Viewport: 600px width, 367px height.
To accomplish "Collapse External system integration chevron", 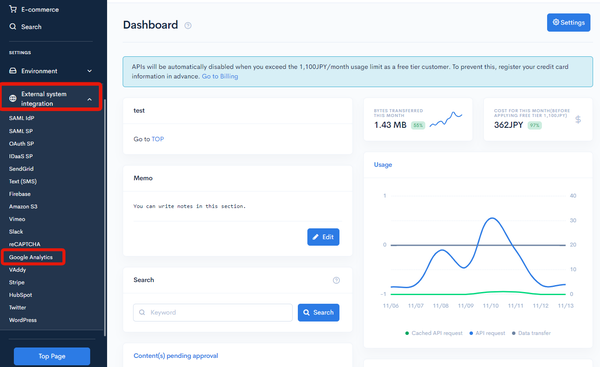I will point(90,99).
